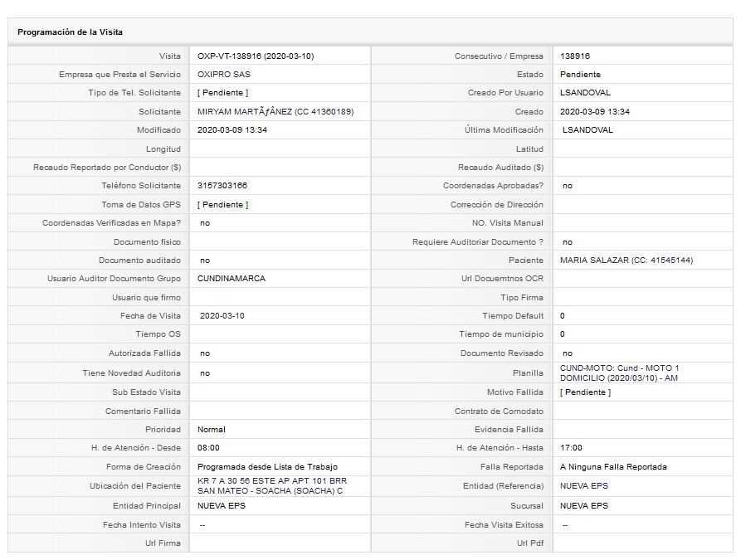The image size is (741, 560).
Task: Click the Falla Reportada value
Action: [613, 466]
